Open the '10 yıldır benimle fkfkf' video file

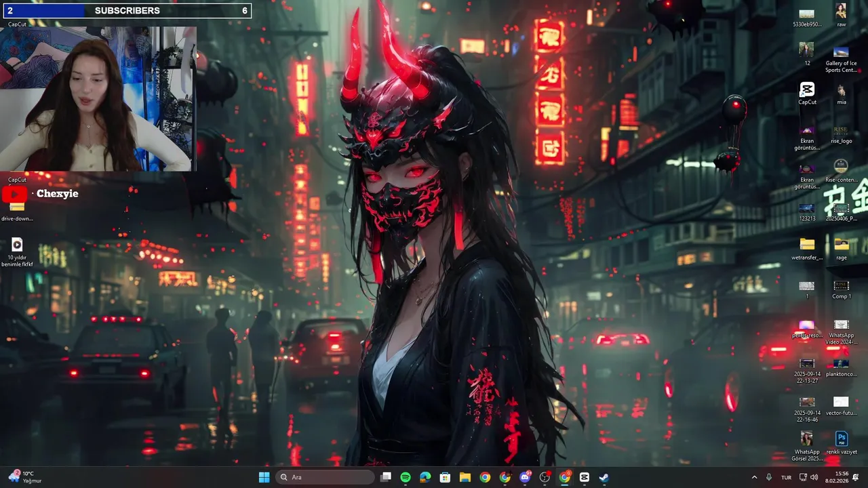17,252
